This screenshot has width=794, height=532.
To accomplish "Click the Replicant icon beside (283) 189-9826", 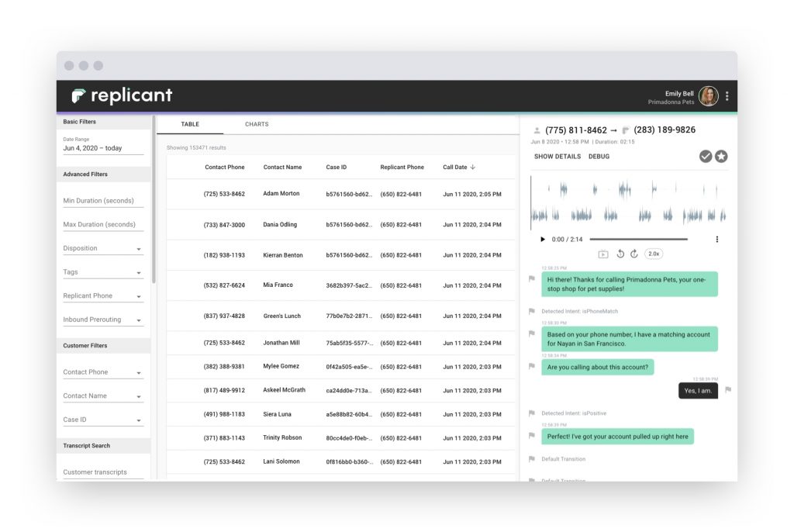I will pyautogui.click(x=626, y=131).
